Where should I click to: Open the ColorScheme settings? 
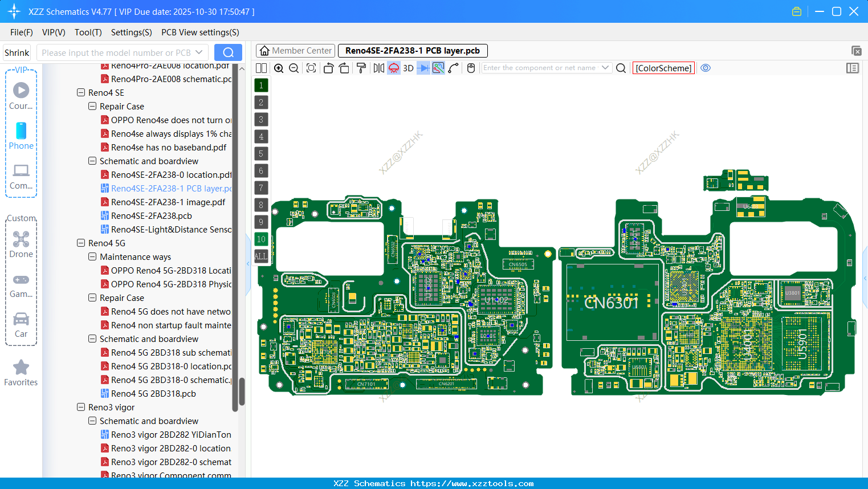click(x=663, y=68)
